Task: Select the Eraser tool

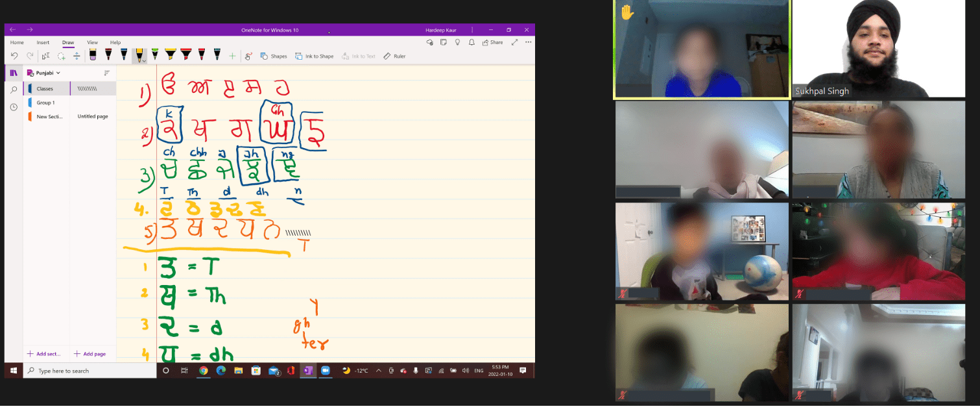Action: point(93,55)
